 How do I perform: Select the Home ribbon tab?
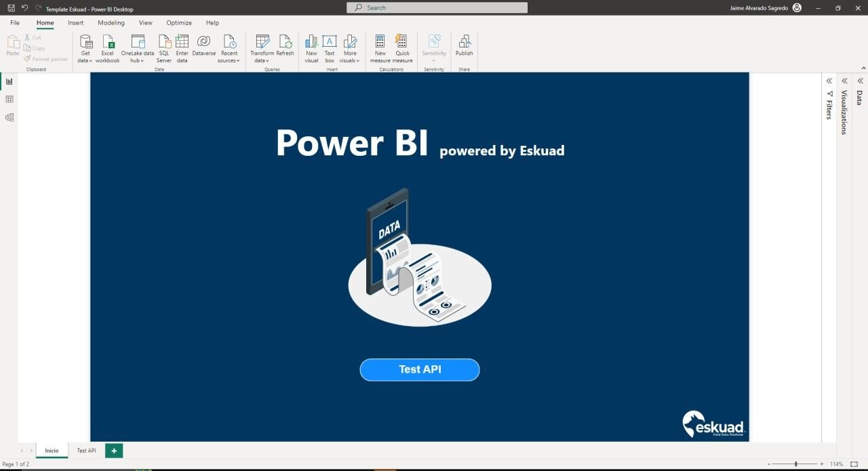tap(45, 23)
